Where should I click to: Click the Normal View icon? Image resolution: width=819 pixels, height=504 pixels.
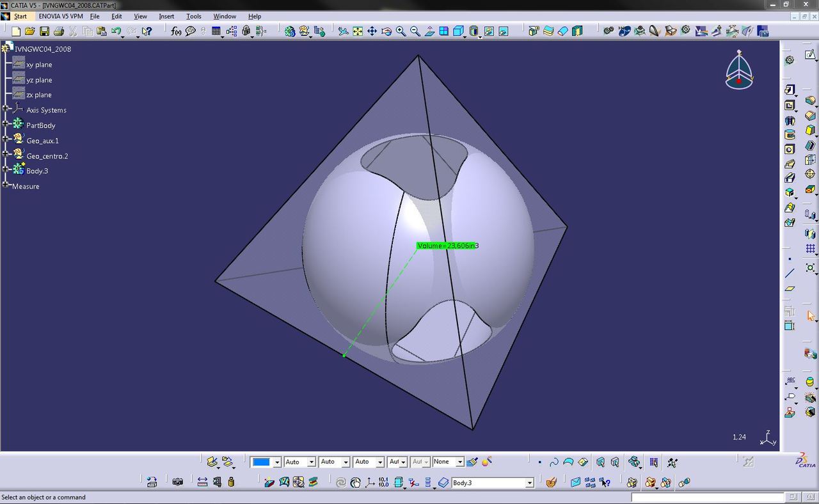[429, 31]
